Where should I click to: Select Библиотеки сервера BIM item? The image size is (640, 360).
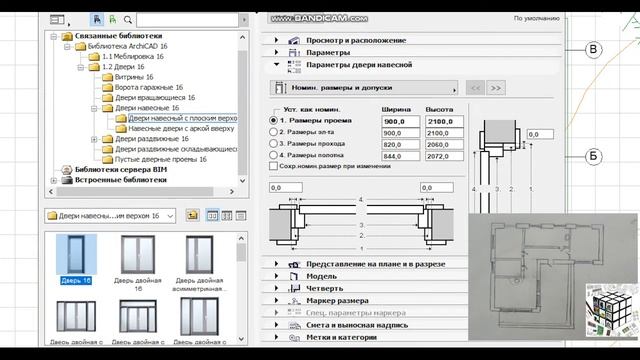click(x=121, y=169)
